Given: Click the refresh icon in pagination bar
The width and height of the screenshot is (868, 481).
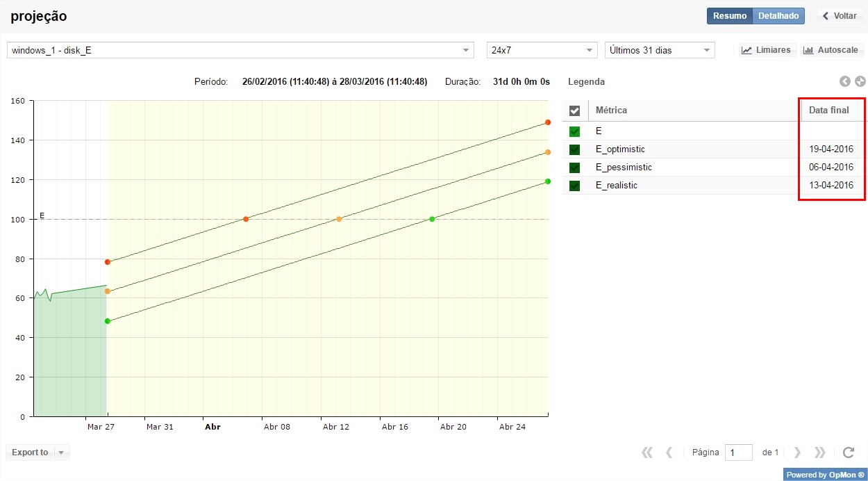Looking at the screenshot, I should point(848,453).
